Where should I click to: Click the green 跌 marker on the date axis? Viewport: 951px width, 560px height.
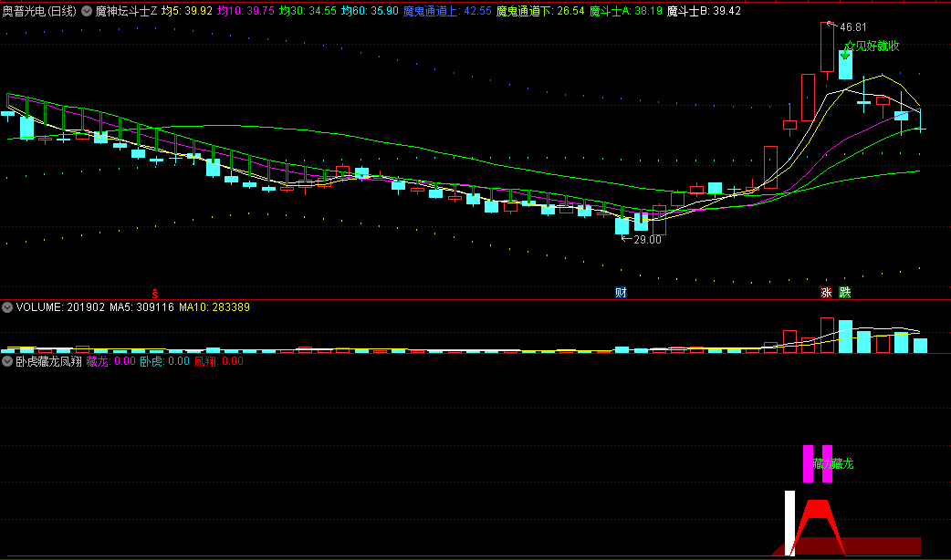tap(845, 293)
